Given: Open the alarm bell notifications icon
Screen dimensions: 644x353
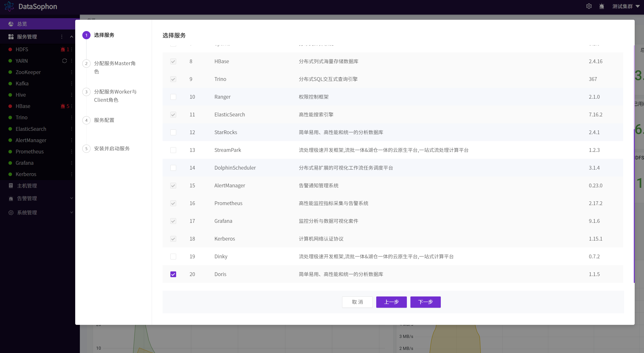Looking at the screenshot, I should tap(602, 6).
